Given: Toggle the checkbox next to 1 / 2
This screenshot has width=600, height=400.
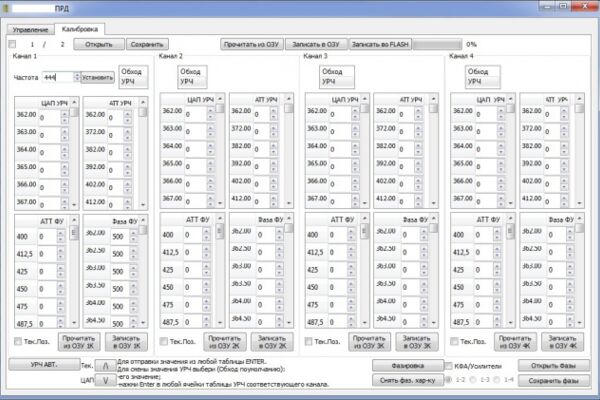Looking at the screenshot, I should [12, 44].
